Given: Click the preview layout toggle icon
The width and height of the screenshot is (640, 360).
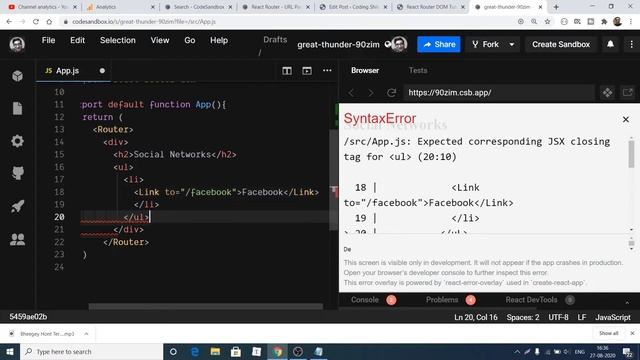Looking at the screenshot, I should tap(307, 71).
